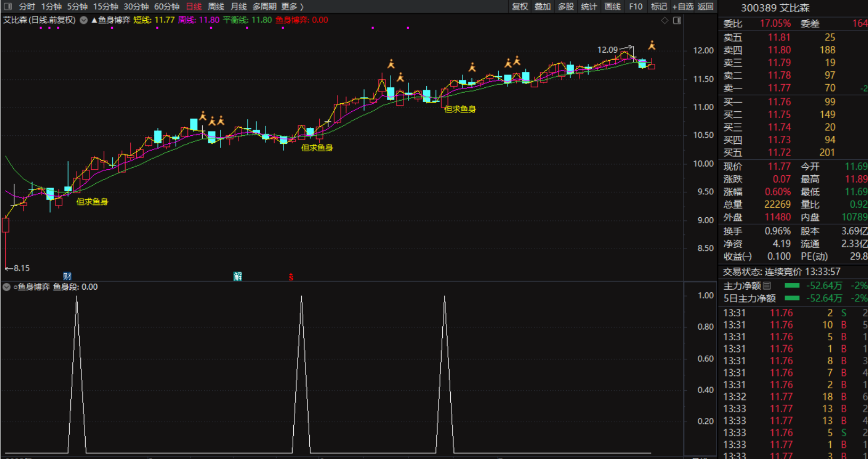Click the 300389 艾比森 stock title
This screenshot has height=459, width=868.
pyautogui.click(x=775, y=8)
